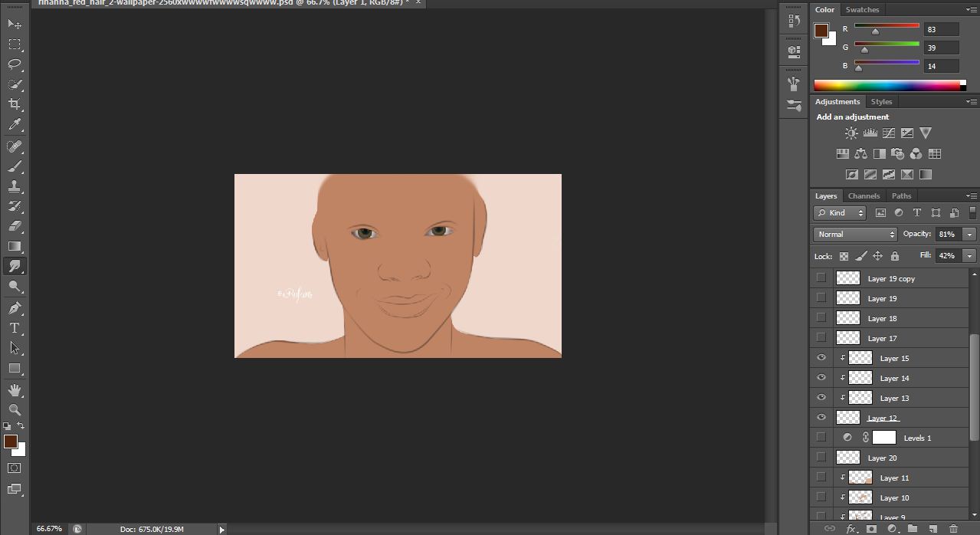Switch to Paths tab
Viewport: 980px width, 535px height.
click(902, 196)
